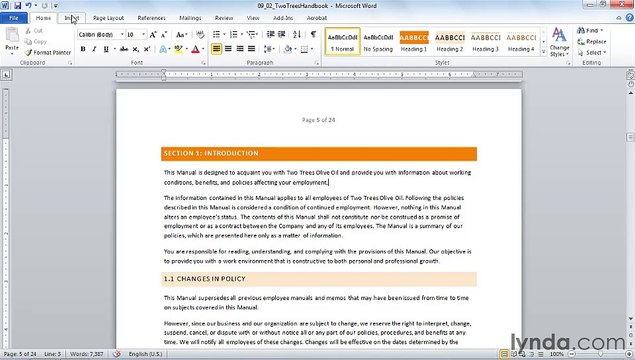Viewport: 635px width, 360px height.
Task: Click the Cut command
Action: [x=34, y=30]
